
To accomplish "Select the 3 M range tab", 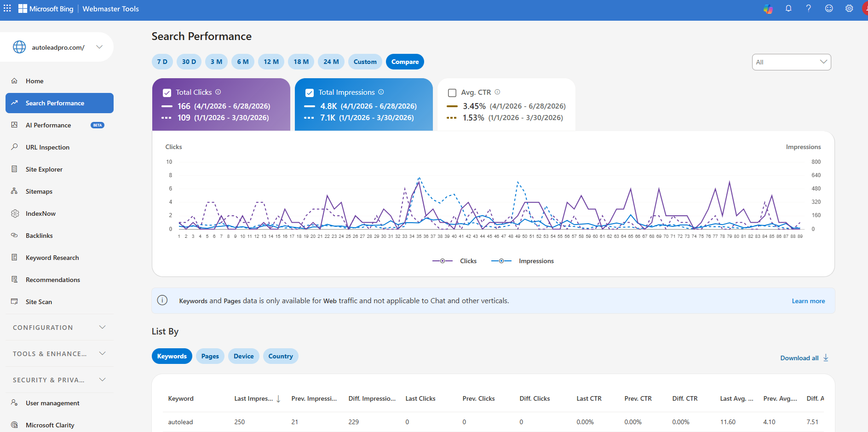I will 216,62.
